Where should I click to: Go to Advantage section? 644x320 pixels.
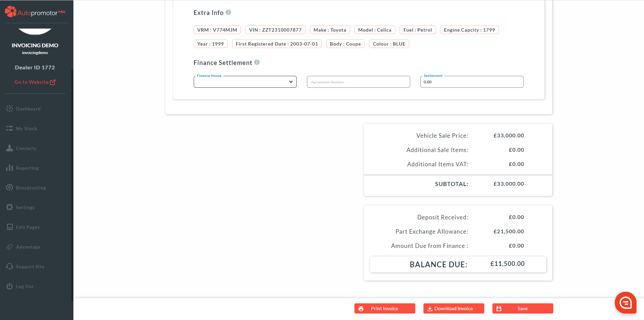click(x=28, y=247)
